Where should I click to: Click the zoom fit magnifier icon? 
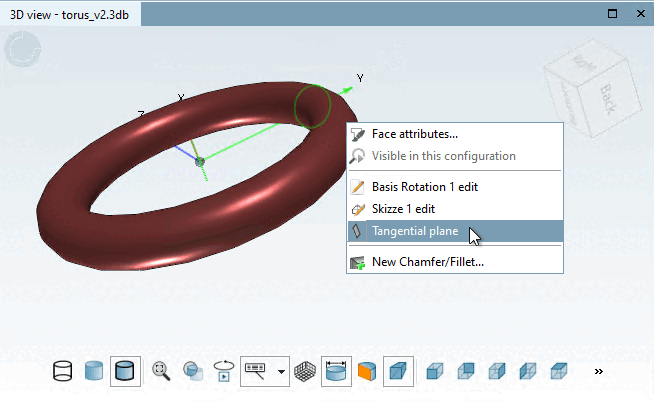(161, 371)
